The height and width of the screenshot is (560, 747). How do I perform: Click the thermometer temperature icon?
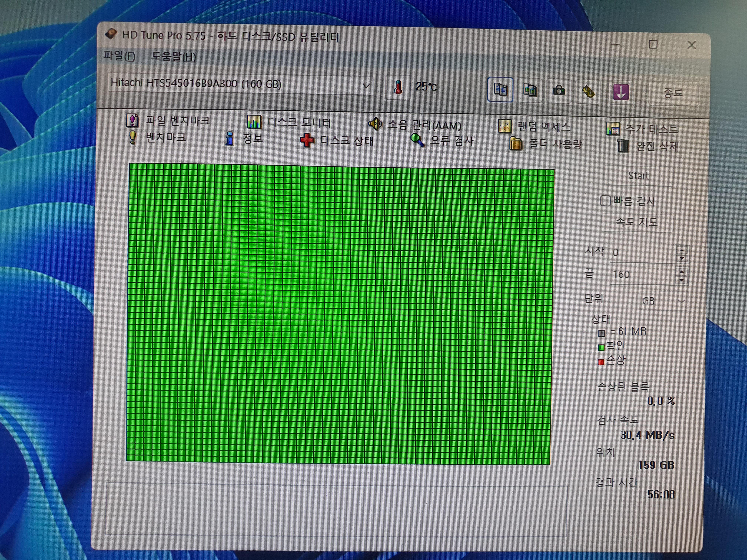point(398,88)
